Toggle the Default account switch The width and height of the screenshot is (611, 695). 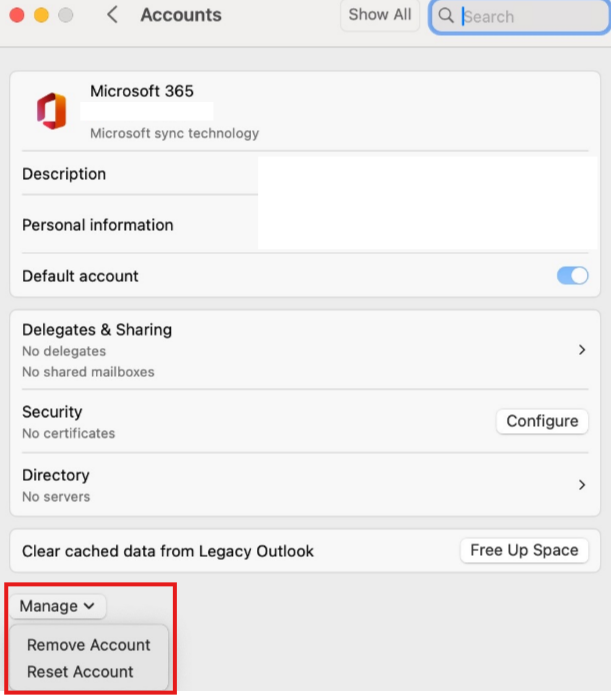[x=572, y=276]
